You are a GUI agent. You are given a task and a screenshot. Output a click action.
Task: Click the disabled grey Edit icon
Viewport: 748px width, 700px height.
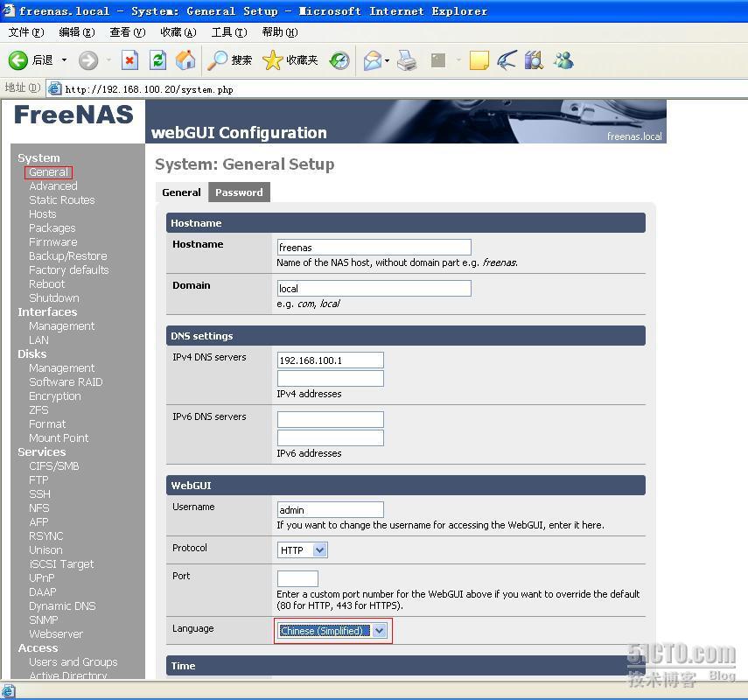tap(438, 60)
